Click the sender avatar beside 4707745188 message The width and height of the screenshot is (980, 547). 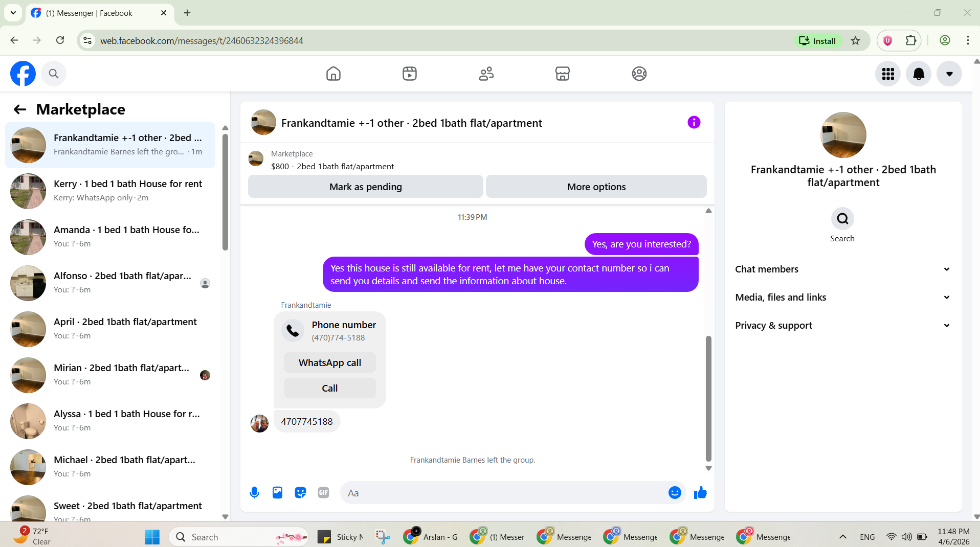(259, 423)
